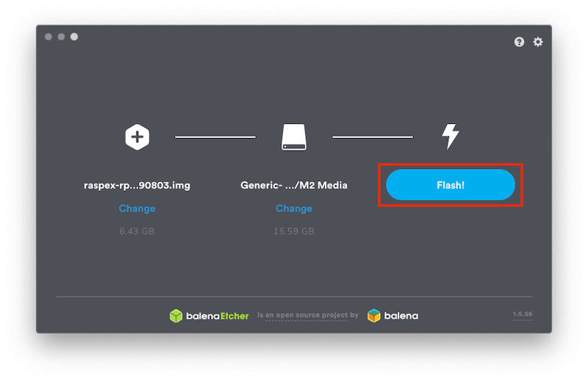Viewport: 588px width, 381px height.
Task: Click the white zoom window button
Action: (x=74, y=37)
